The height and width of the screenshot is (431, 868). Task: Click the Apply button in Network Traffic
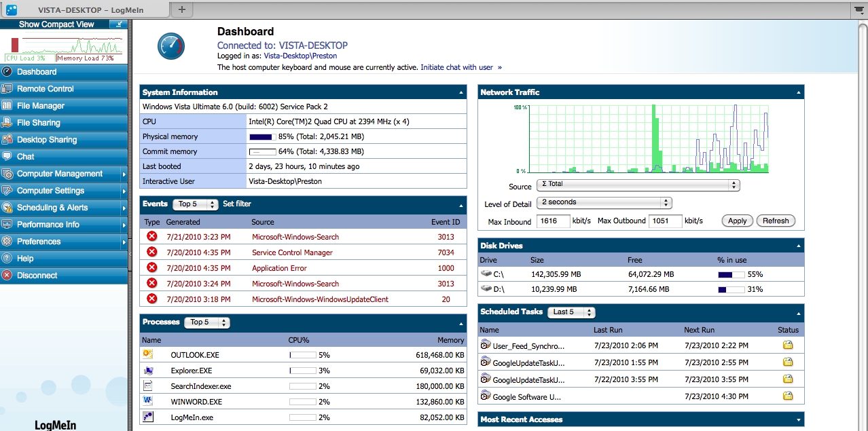[738, 221]
